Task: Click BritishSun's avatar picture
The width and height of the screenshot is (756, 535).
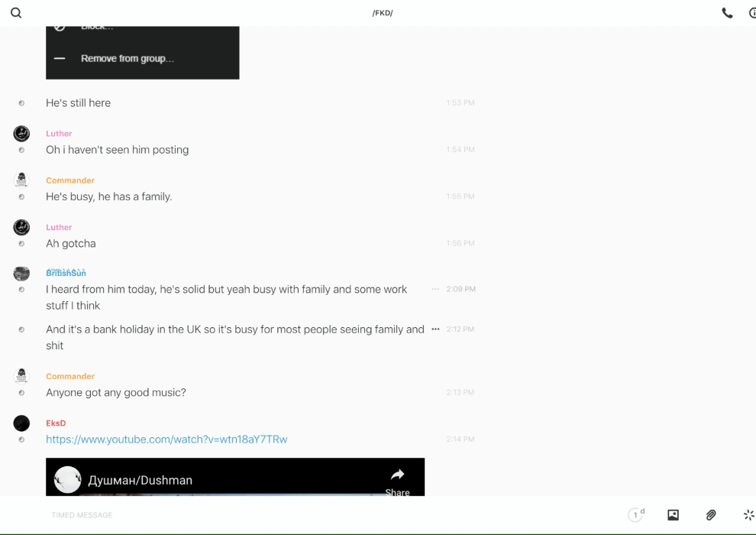Action: [21, 274]
